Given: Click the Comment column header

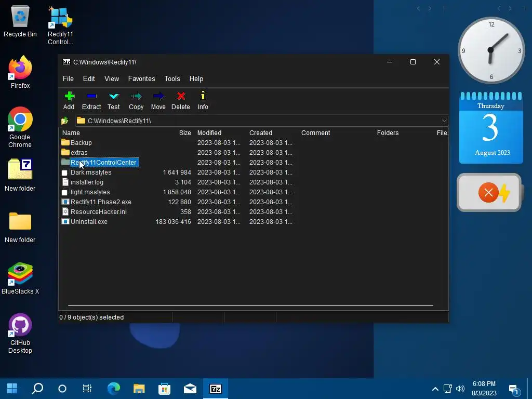Looking at the screenshot, I should [315, 133].
